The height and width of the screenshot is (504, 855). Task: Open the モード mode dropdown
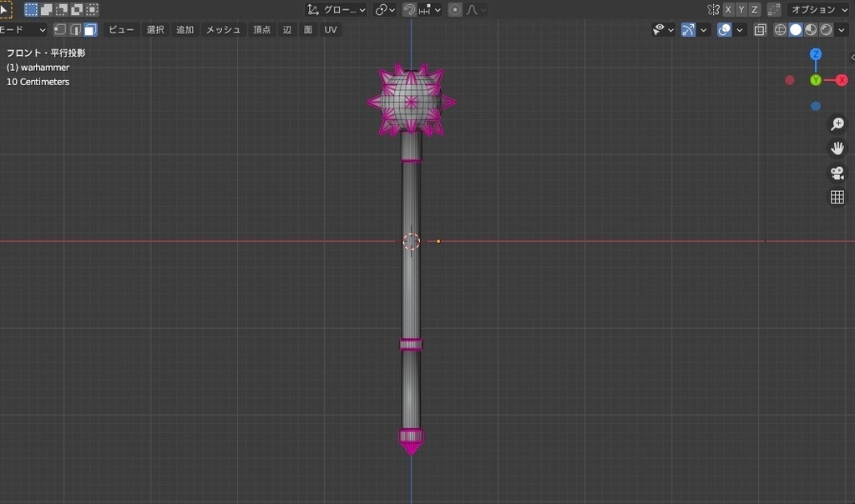click(x=23, y=29)
